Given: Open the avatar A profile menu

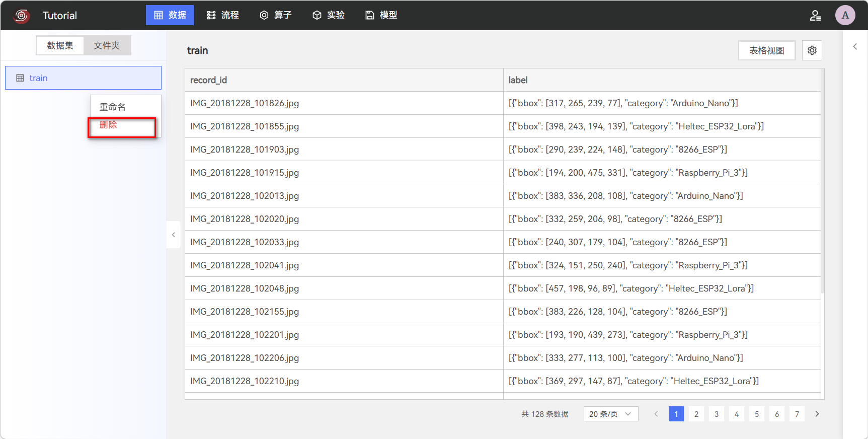Looking at the screenshot, I should click(x=845, y=15).
